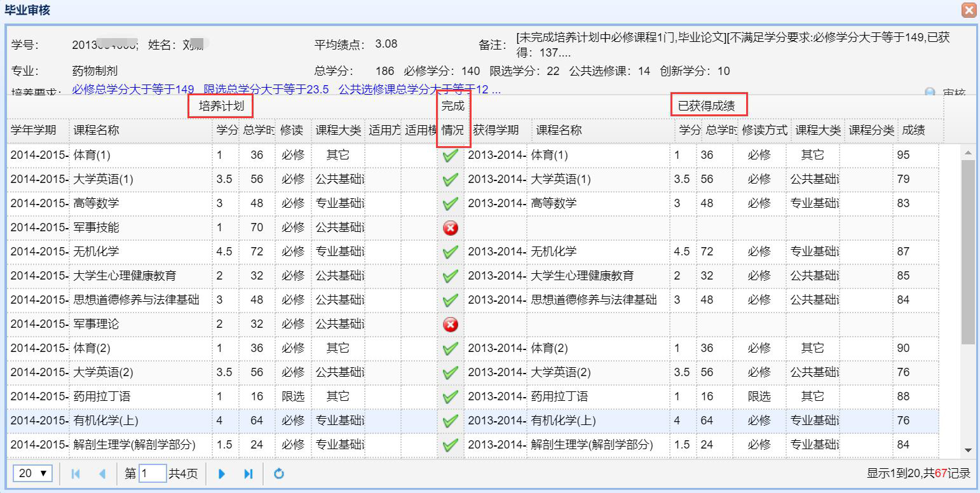980x493 pixels.
Task: Click the red X status for 军事技能
Action: pos(451,228)
